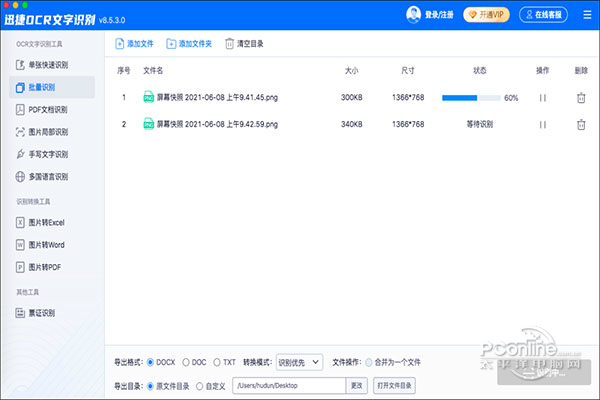Viewport: 600px width, 400px height.
Task: Switch to 多国语言识别 in sidebar
Action: 47,176
